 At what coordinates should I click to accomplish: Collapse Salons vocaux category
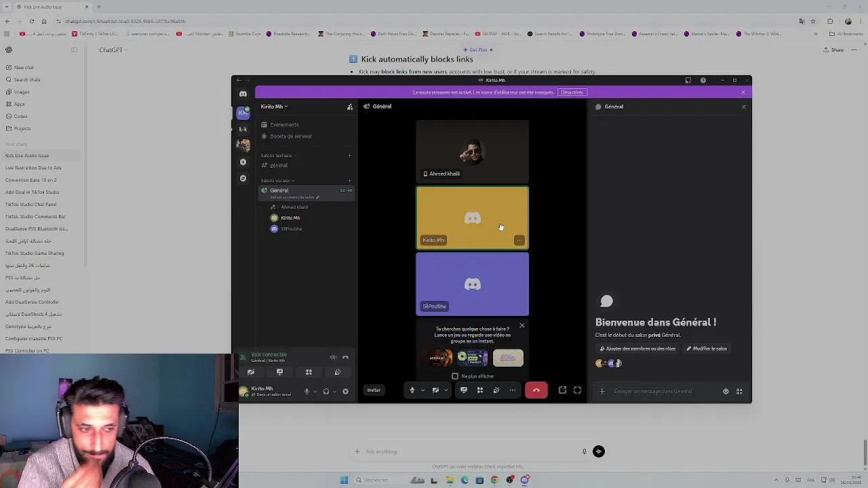tap(277, 181)
